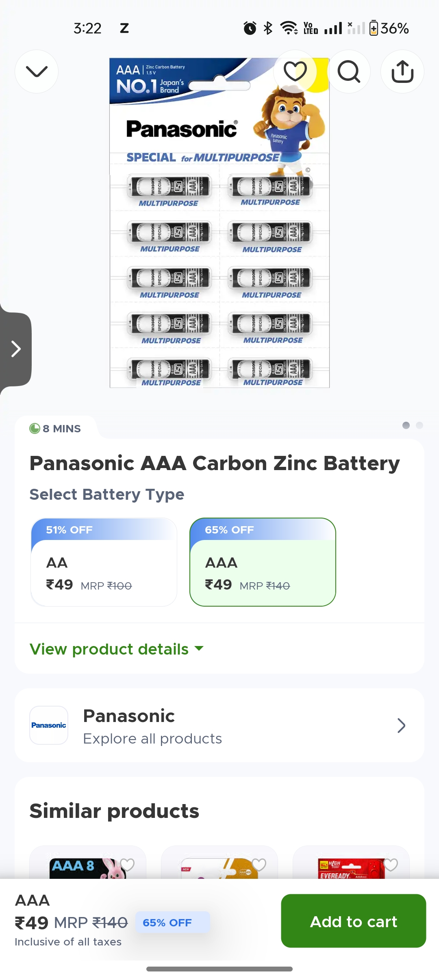
Task: Wishlist the AAA 8 similar product
Action: point(127,865)
